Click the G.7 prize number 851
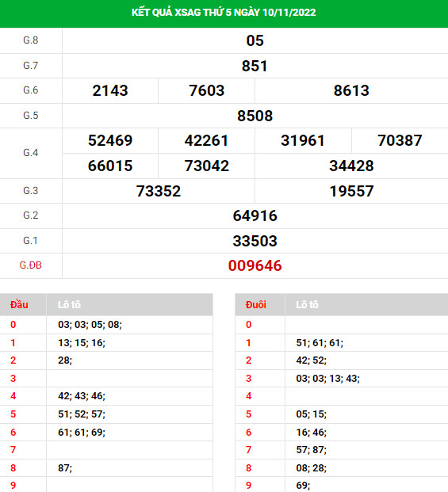 tap(255, 66)
